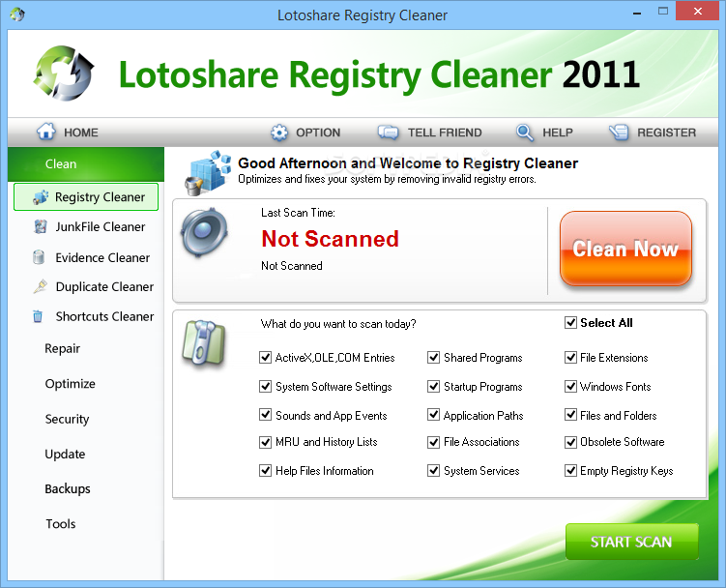The height and width of the screenshot is (588, 726).
Task: Toggle Empty Registry Keys checkbox
Action: (570, 471)
